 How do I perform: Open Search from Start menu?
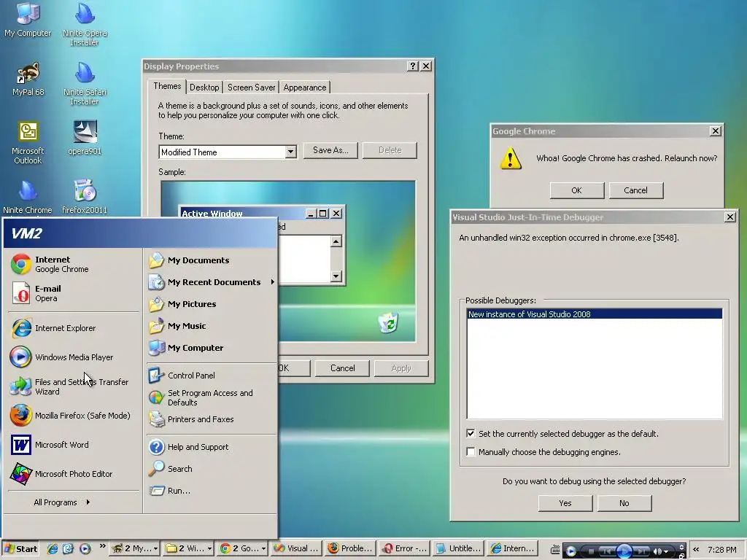point(211,469)
